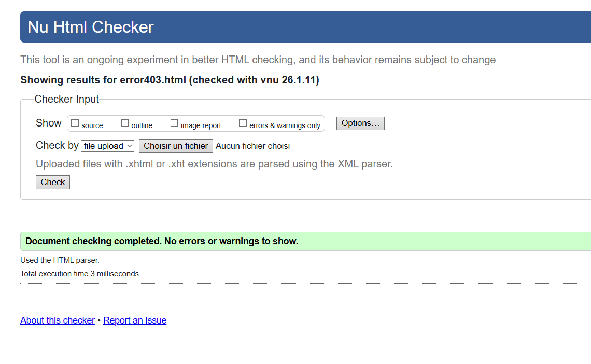Click the Uploaded files .xhtml hint text
Image resolution: width=591 pixels, height=364 pixels.
214,164
